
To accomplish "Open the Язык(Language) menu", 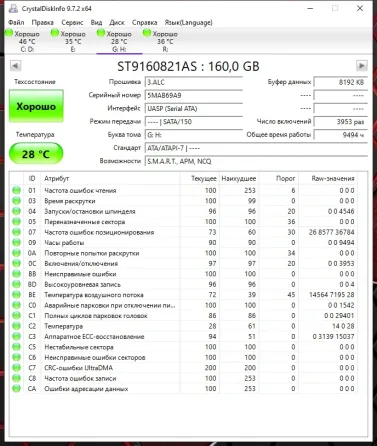I will point(188,22).
